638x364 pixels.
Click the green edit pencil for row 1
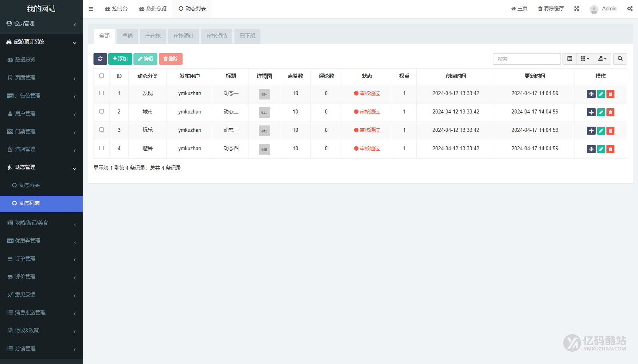[x=601, y=94]
